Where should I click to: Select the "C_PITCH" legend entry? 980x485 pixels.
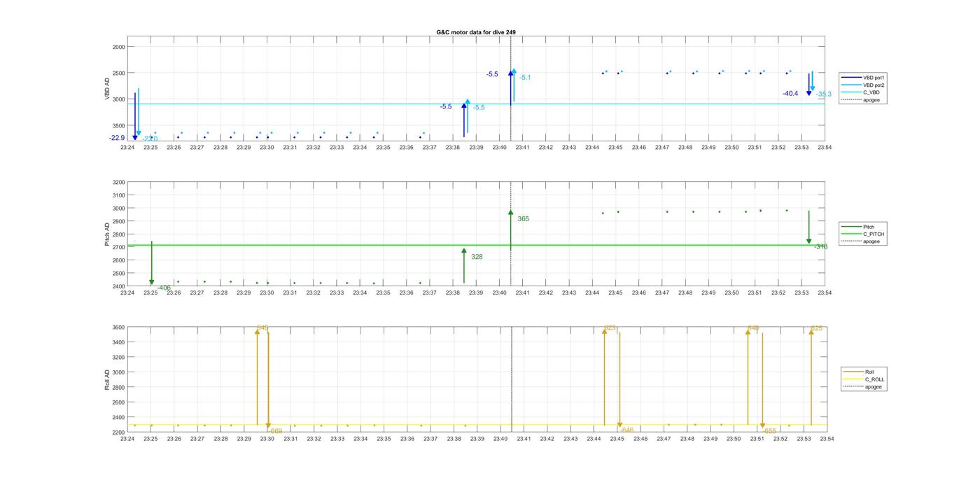(x=862, y=234)
